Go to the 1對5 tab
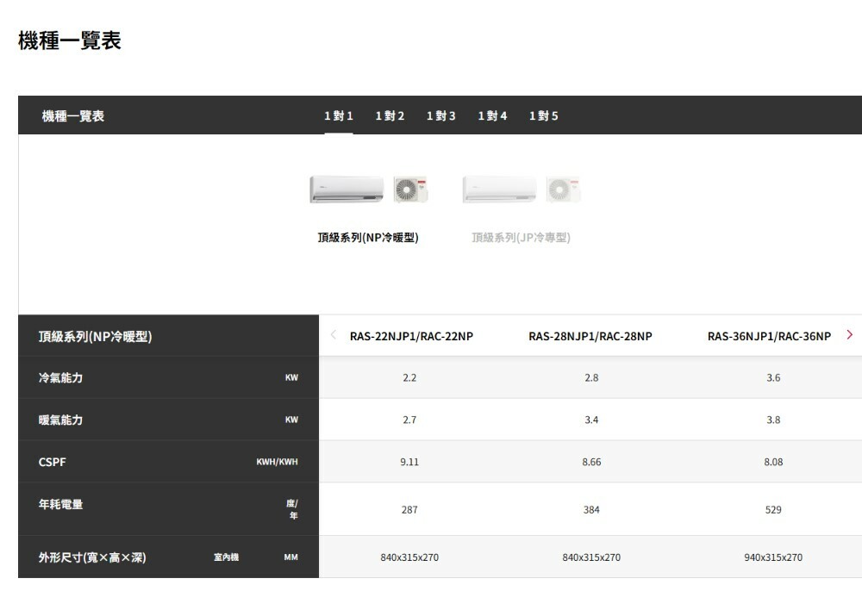The width and height of the screenshot is (862, 616). pos(543,116)
